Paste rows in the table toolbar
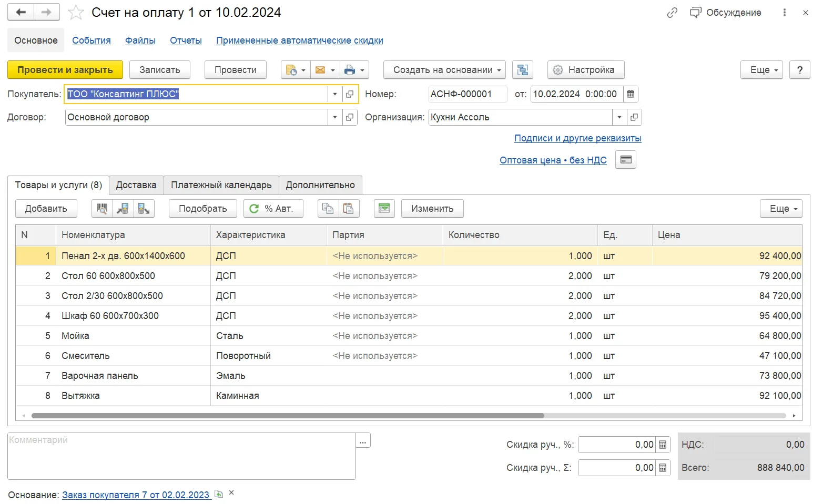Viewport: 823px width, 504px height. pos(349,209)
